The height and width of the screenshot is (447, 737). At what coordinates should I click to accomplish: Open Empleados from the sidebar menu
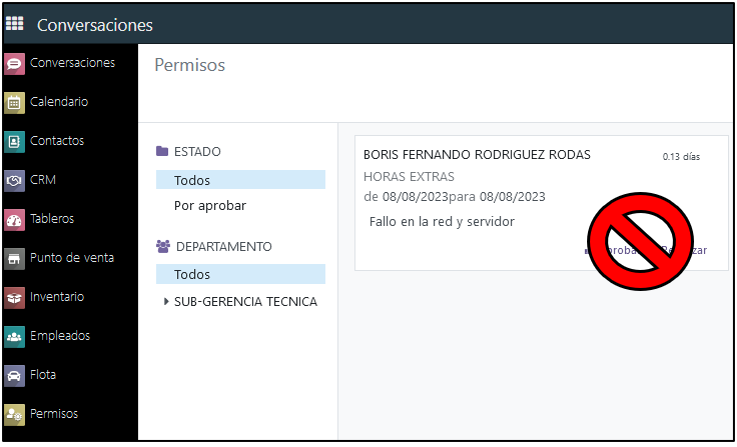coord(60,336)
